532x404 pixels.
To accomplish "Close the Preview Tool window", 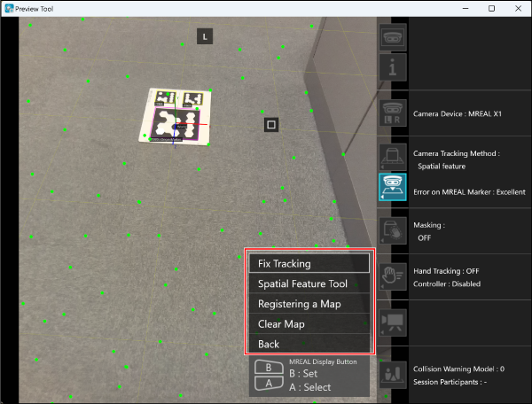I will pos(518,9).
